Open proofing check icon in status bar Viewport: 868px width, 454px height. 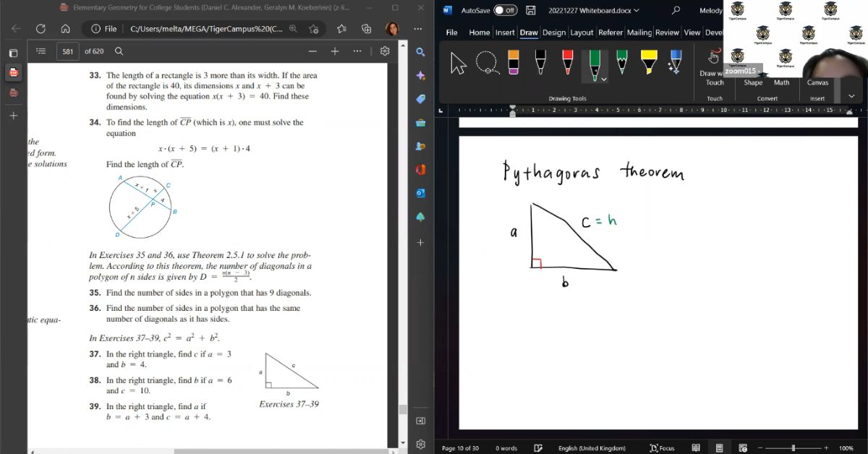pos(538,448)
